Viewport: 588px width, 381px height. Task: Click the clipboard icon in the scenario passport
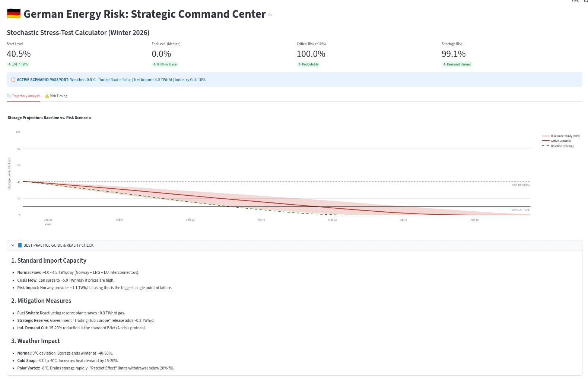click(x=13, y=80)
